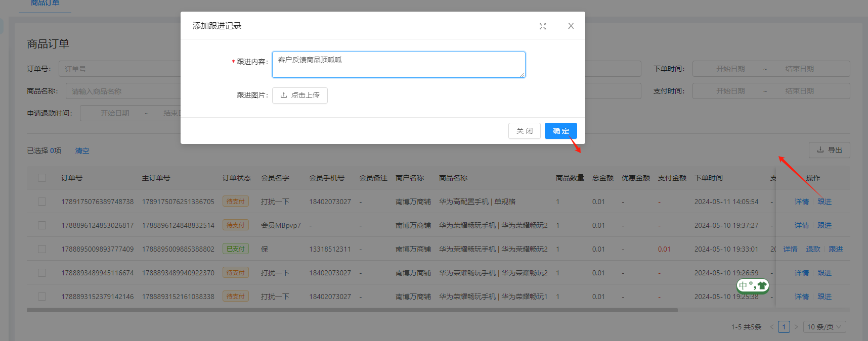The width and height of the screenshot is (868, 341).
Task: Open 详情 for order 1789175076389748738
Action: pyautogui.click(x=802, y=202)
